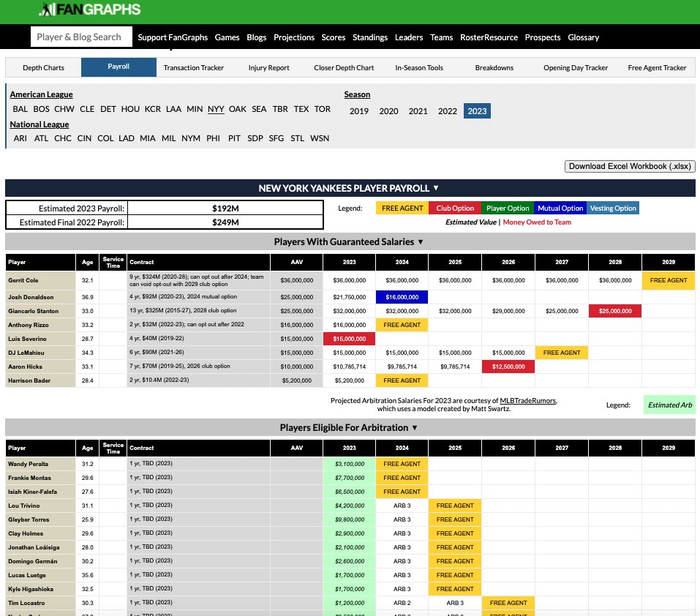The width and height of the screenshot is (700, 616).
Task: Click Kyle Higashioka player name
Action: (31, 589)
